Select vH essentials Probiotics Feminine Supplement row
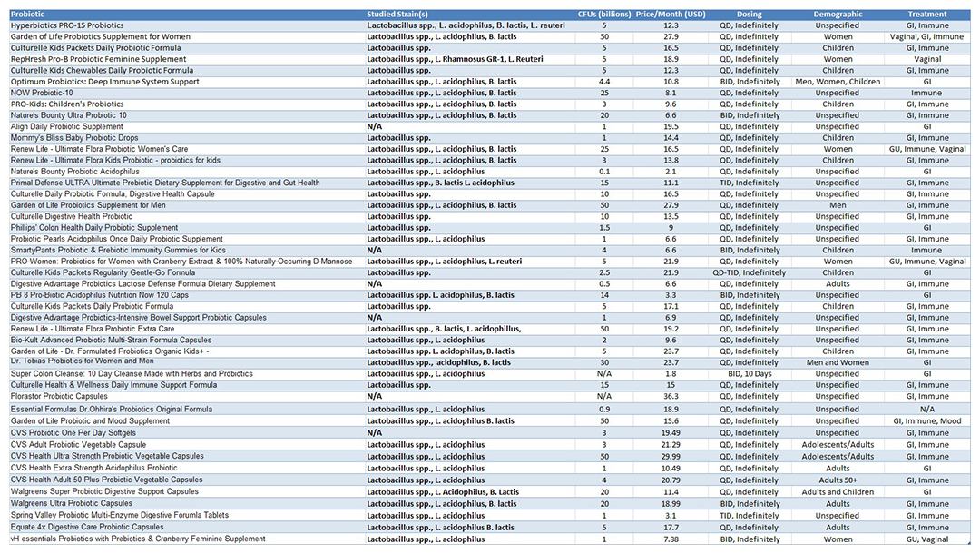The width and height of the screenshot is (980, 554). [x=138, y=539]
